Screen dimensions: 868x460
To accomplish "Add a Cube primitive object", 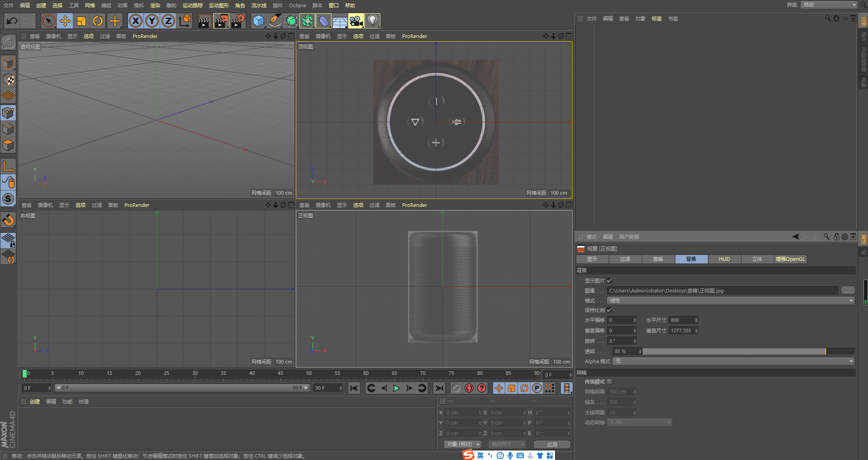I will point(258,21).
